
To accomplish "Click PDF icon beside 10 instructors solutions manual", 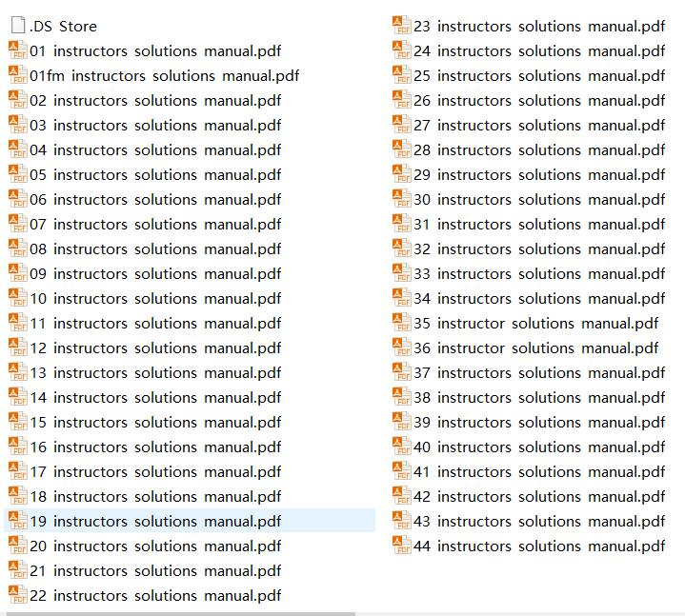I will [x=18, y=297].
